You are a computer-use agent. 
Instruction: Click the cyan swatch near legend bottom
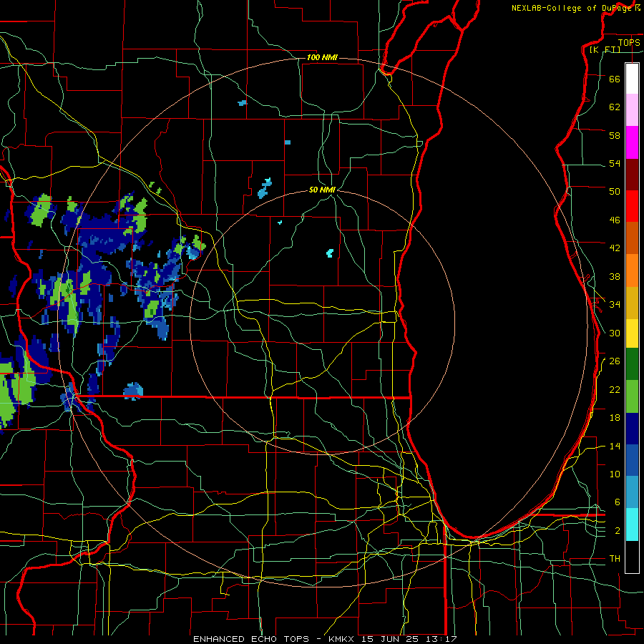point(632,525)
